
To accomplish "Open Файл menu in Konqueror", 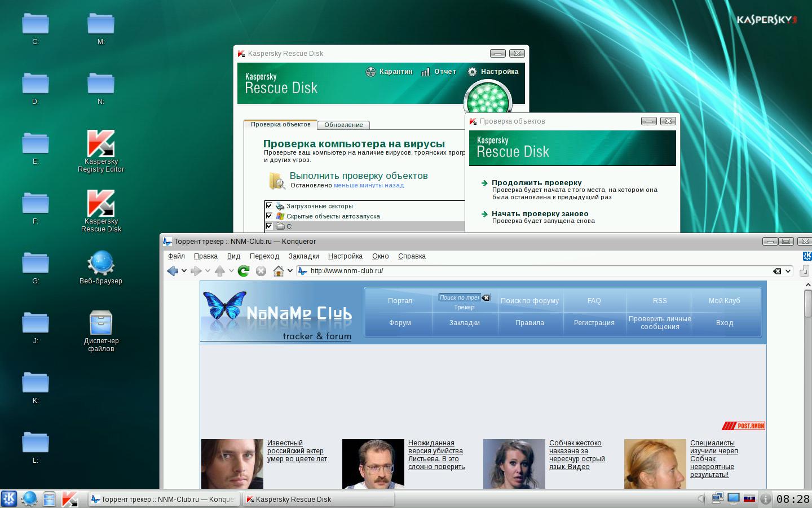I will [176, 256].
